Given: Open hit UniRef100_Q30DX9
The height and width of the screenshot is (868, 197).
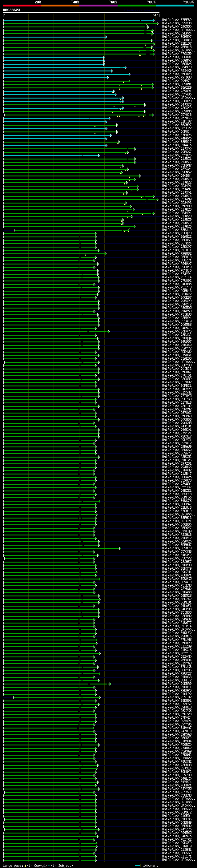Looking at the screenshot, I should [177, 40].
